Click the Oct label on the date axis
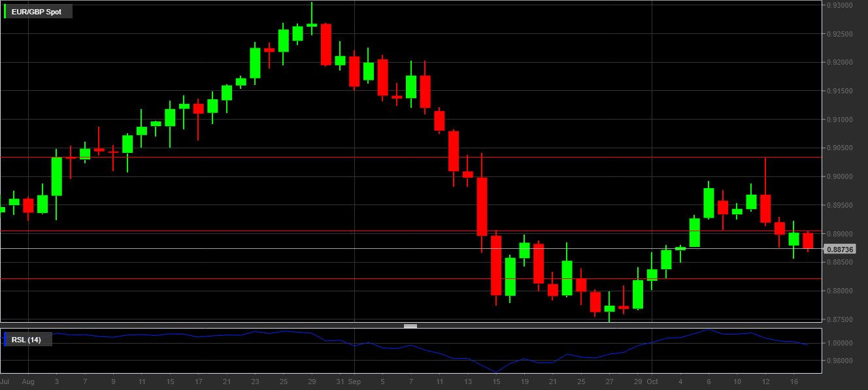This screenshot has height=390, width=868. coord(652,381)
